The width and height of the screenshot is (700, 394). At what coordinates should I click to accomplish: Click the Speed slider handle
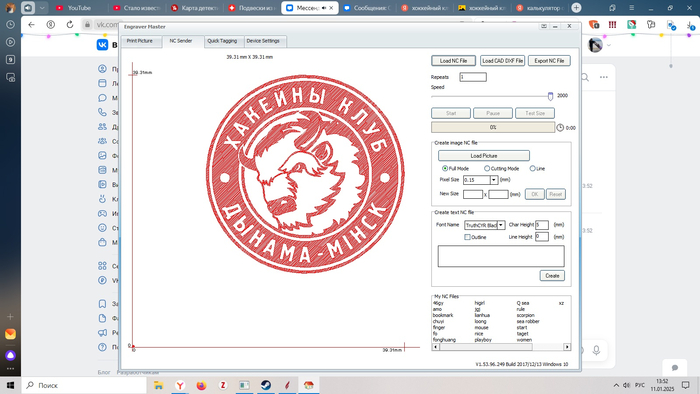[x=550, y=96]
